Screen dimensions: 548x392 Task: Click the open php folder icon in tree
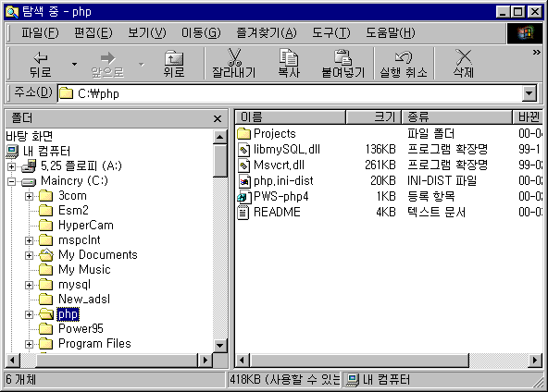click(46, 314)
